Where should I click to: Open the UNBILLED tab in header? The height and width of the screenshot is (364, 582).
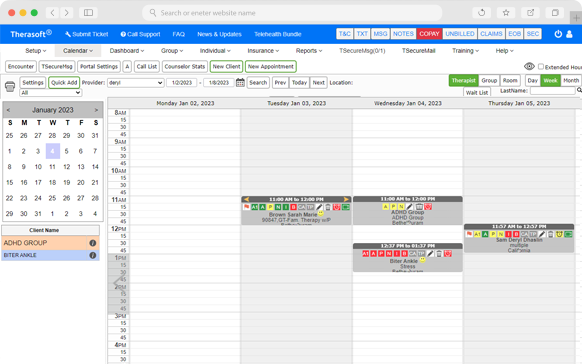(x=460, y=34)
